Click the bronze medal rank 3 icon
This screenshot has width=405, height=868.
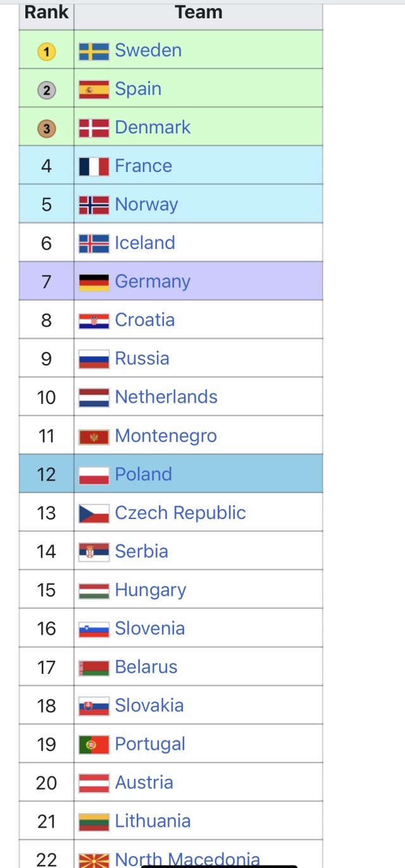[x=46, y=129]
